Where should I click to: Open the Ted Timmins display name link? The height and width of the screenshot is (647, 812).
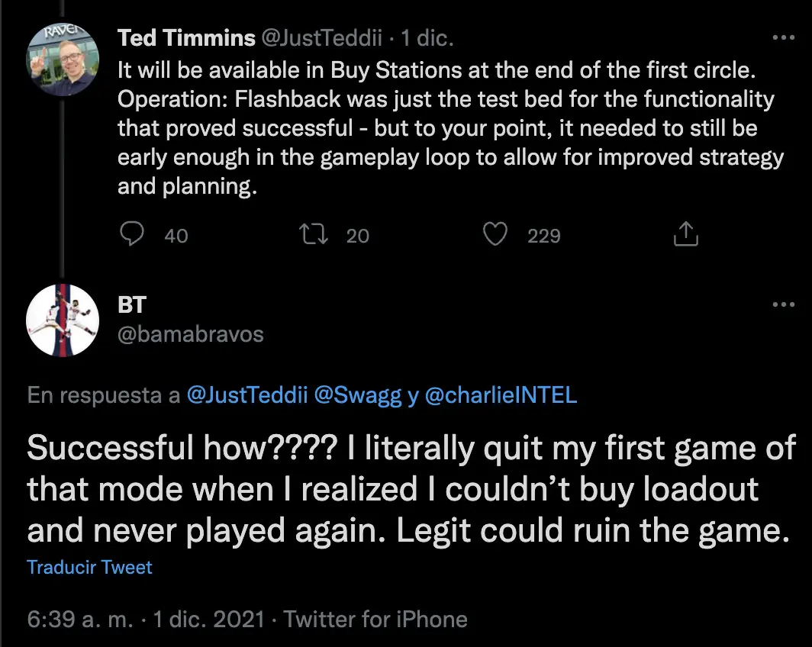pyautogui.click(x=186, y=38)
